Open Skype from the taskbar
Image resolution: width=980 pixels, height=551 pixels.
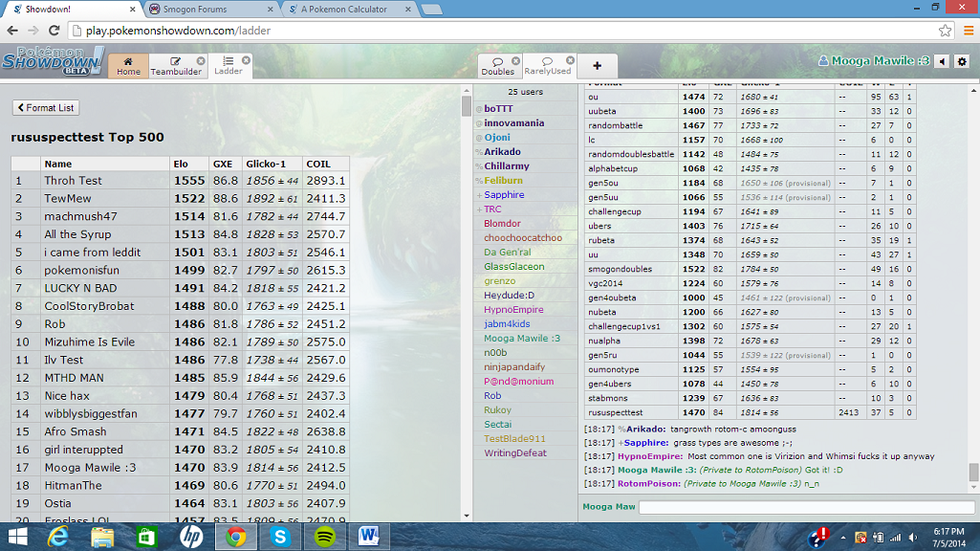click(x=280, y=537)
